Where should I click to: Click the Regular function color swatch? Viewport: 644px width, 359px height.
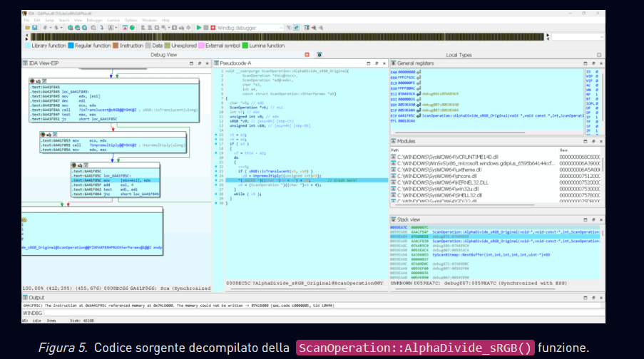click(71, 46)
